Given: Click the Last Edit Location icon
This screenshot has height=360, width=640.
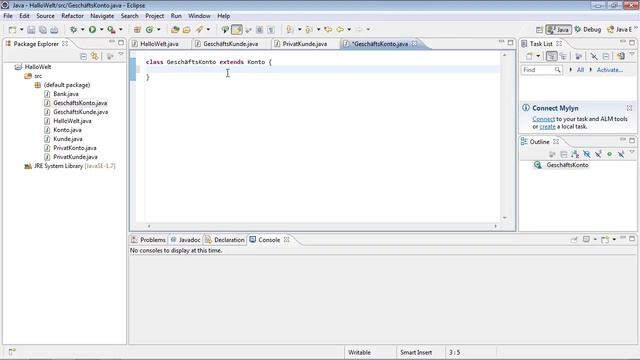Looking at the screenshot, I should pyautogui.click(x=328, y=30).
